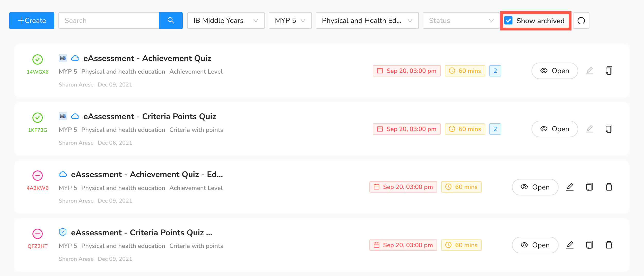Delete the QFZ2HT Criteria Points Quiz

[x=609, y=245]
